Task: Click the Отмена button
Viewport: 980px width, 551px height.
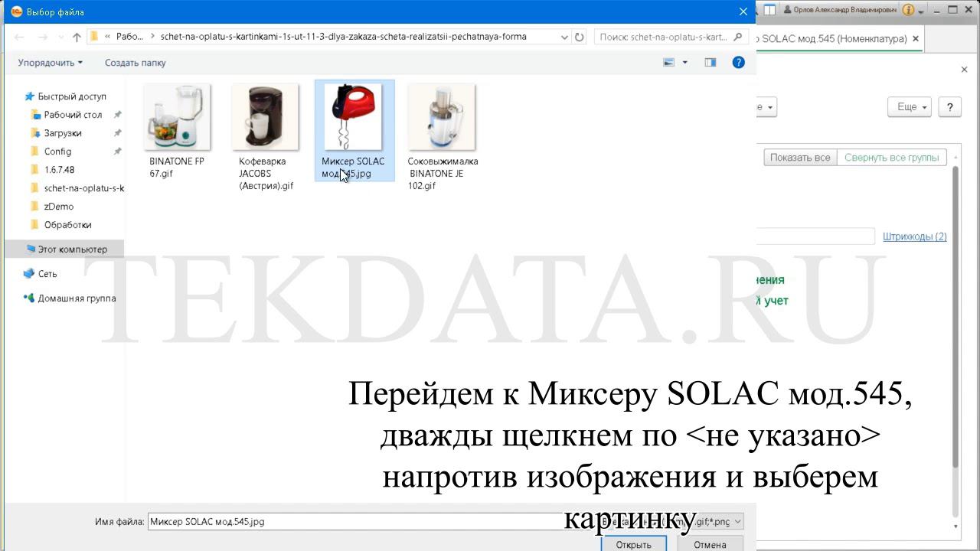Action: pyautogui.click(x=710, y=544)
